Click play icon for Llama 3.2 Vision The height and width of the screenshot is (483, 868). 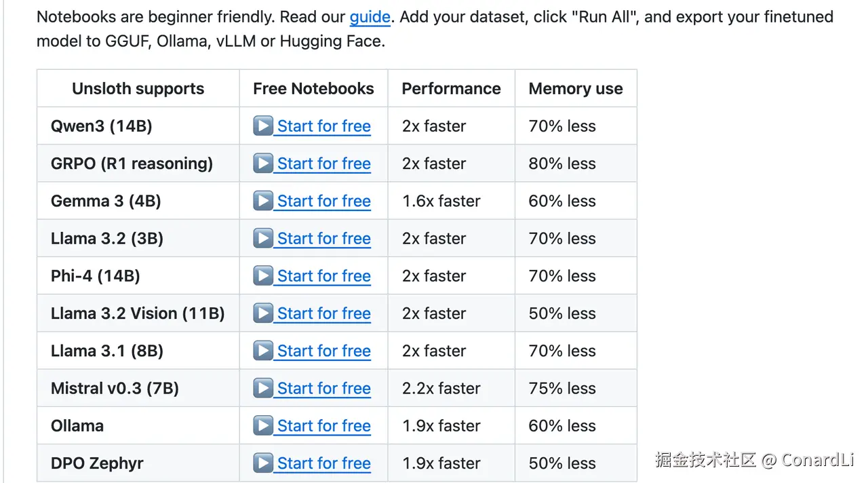263,313
